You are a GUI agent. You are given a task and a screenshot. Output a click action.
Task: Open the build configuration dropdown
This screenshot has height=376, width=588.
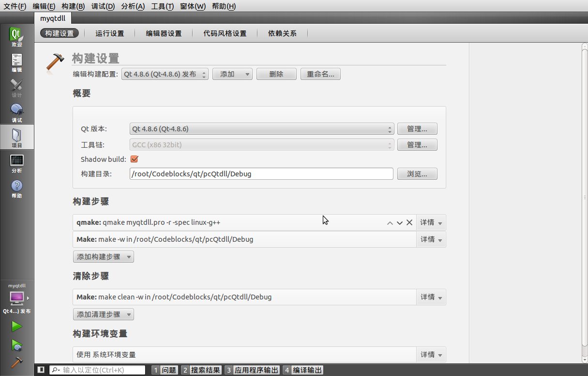click(165, 74)
